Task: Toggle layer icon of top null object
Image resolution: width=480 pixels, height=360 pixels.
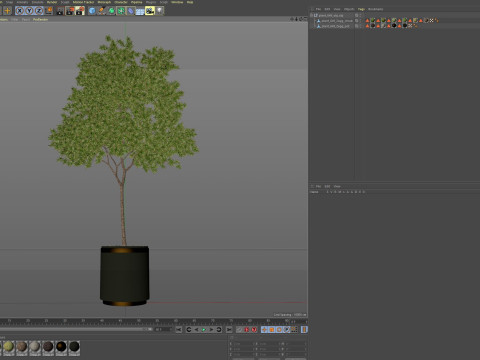Action: (356, 15)
